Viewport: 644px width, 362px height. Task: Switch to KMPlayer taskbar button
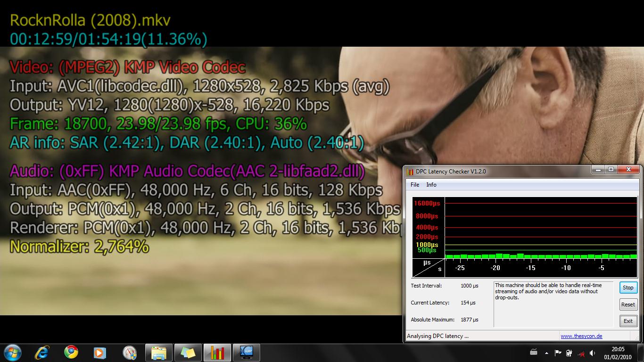coord(246,353)
